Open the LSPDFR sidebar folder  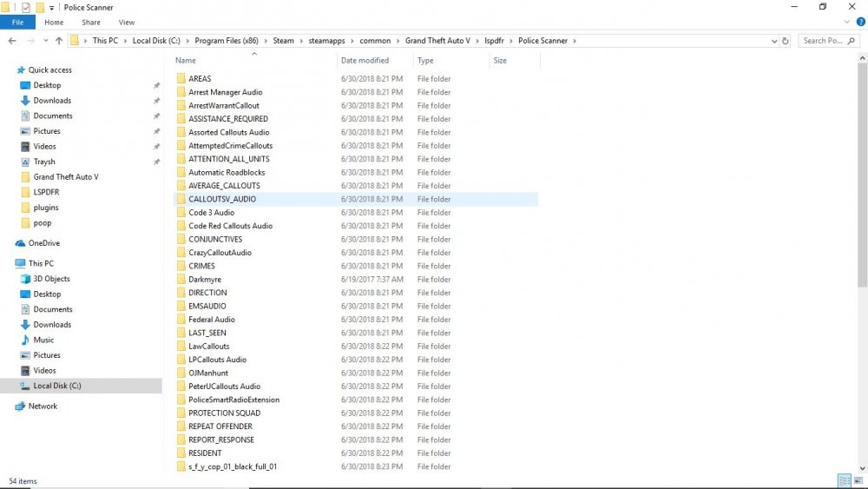pyautogui.click(x=46, y=192)
